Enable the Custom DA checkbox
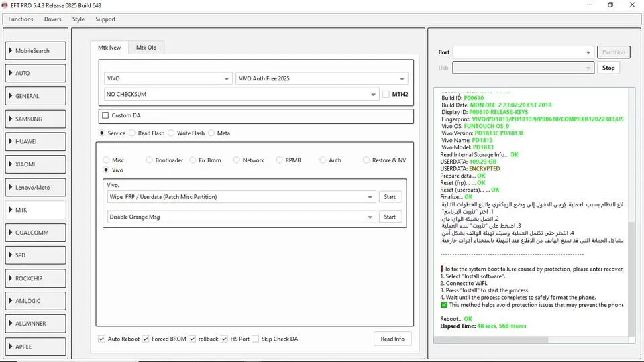Viewport: 644px width, 362px height. pos(105,116)
